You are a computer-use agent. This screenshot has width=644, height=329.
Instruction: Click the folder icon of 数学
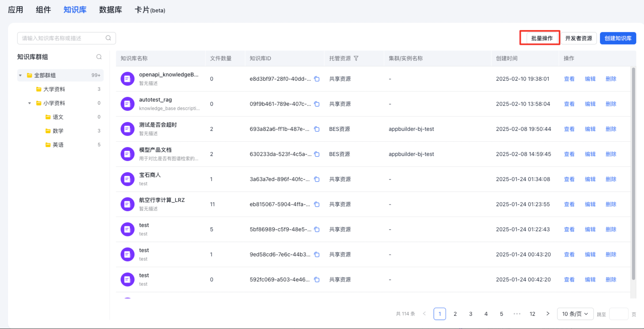[x=48, y=131]
